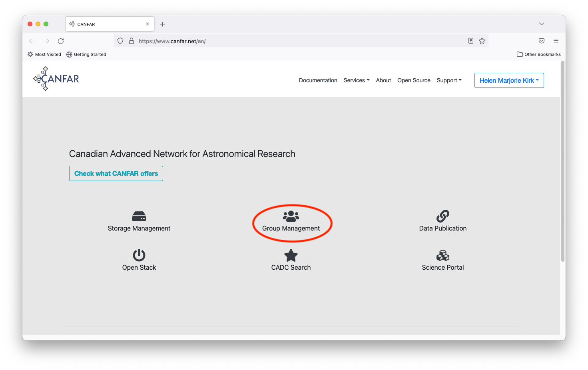The height and width of the screenshot is (370, 588).
Task: Click the Open Stack power icon
Action: click(x=139, y=255)
